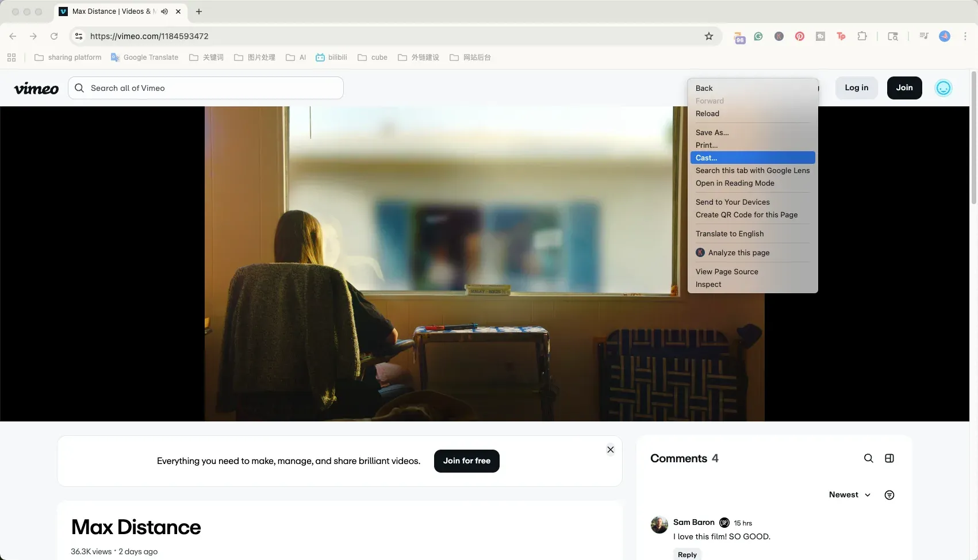The width and height of the screenshot is (978, 560).
Task: Open the Google Translate bookmark
Action: pos(144,57)
